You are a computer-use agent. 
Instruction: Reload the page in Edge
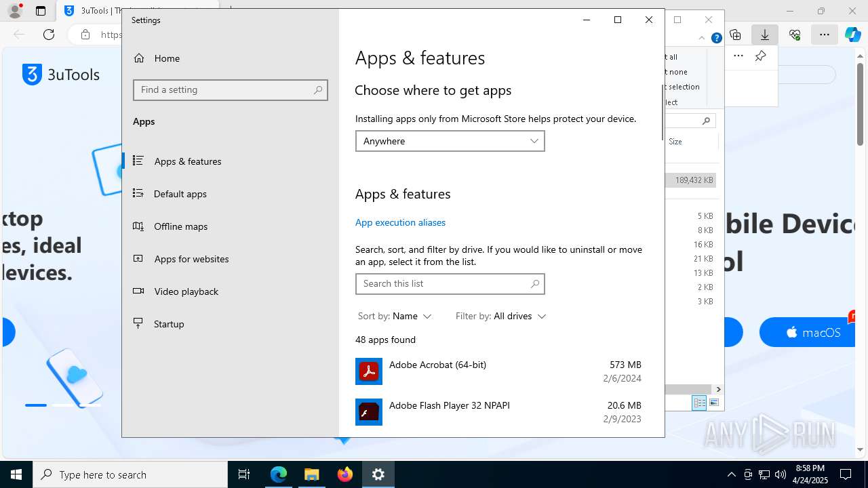[x=49, y=35]
